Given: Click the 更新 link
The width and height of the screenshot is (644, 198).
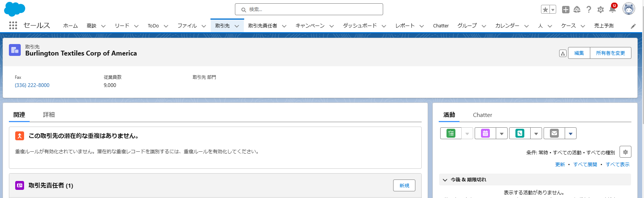Looking at the screenshot, I should pyautogui.click(x=560, y=164).
